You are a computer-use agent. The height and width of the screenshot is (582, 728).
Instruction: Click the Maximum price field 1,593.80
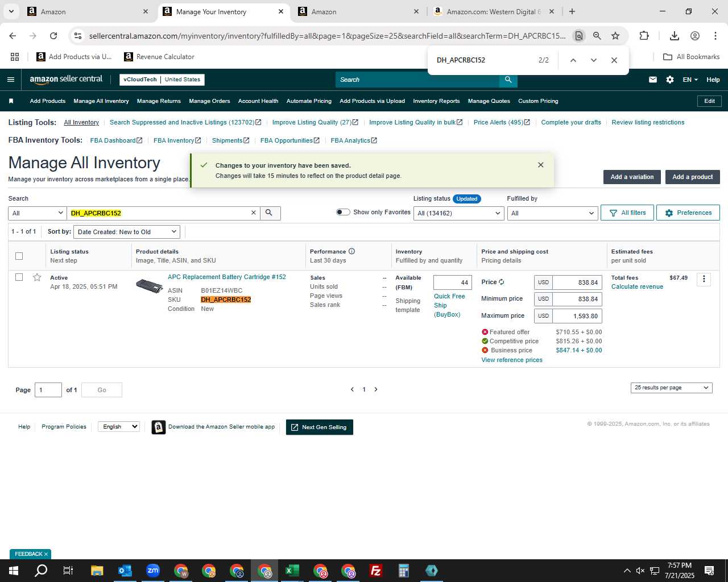point(577,316)
